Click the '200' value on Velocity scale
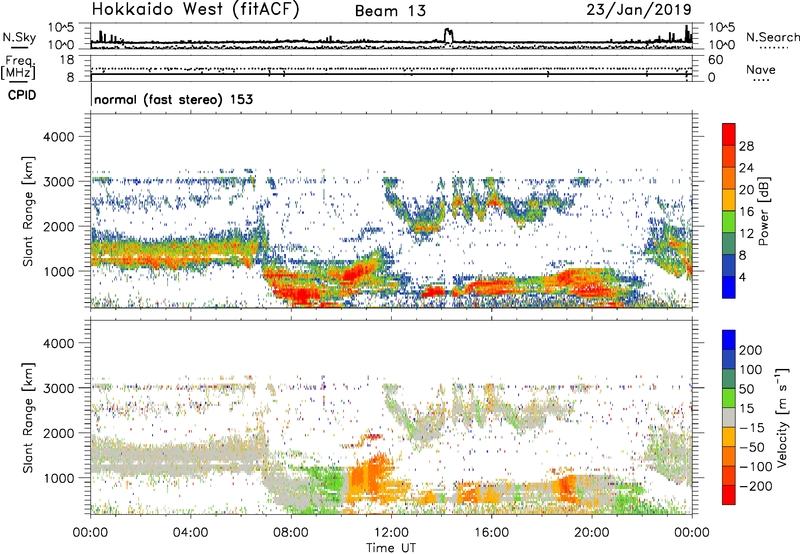 click(x=751, y=350)
